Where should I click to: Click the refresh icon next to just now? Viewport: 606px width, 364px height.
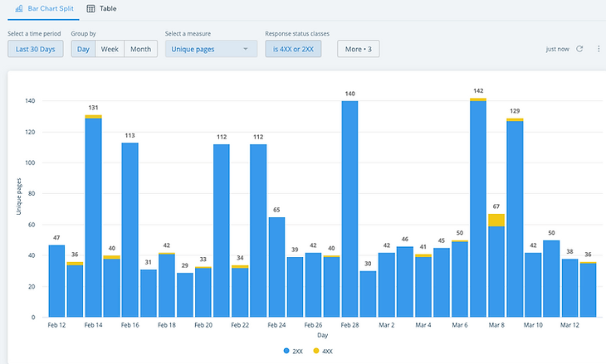[579, 49]
